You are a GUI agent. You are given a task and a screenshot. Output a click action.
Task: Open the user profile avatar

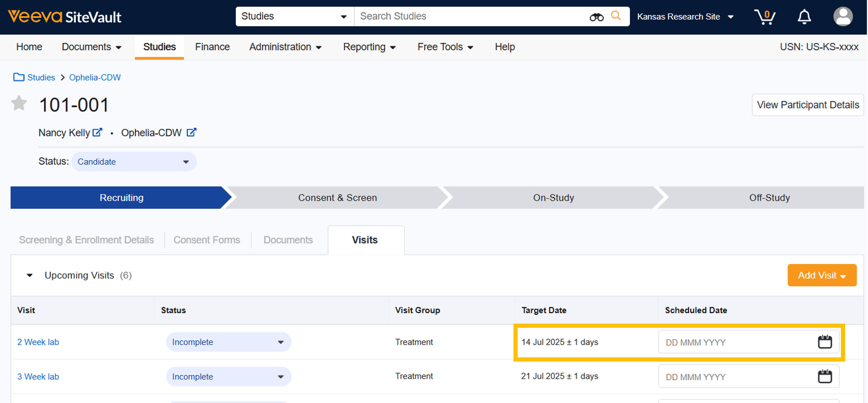coord(843,17)
